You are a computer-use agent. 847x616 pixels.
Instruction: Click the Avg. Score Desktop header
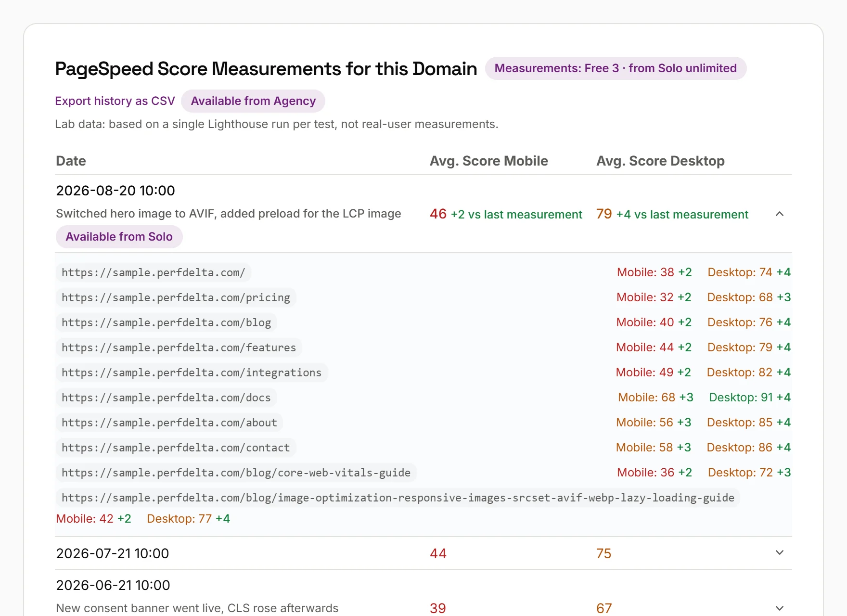click(x=660, y=161)
